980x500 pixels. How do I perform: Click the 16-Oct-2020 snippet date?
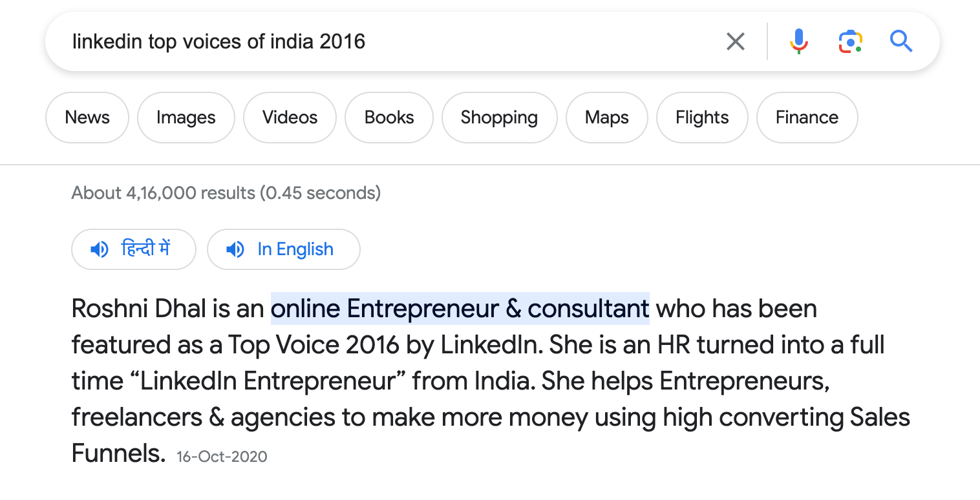[x=222, y=457]
